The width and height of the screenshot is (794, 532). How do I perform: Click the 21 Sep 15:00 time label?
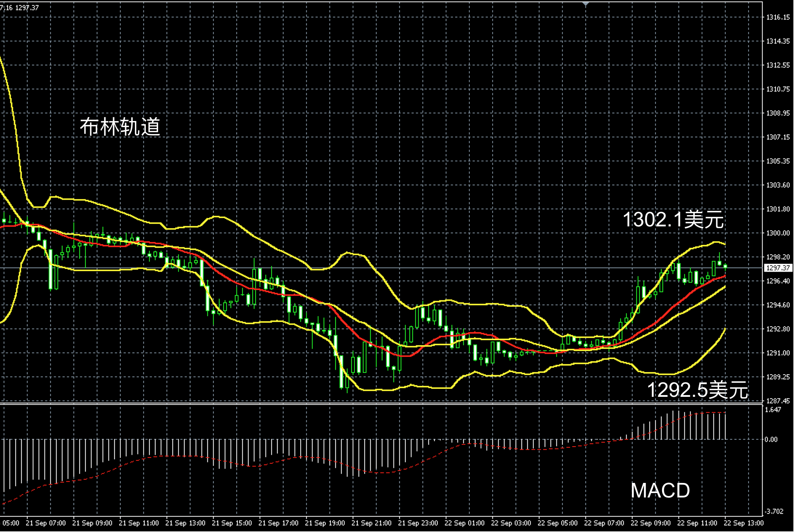pos(232,523)
